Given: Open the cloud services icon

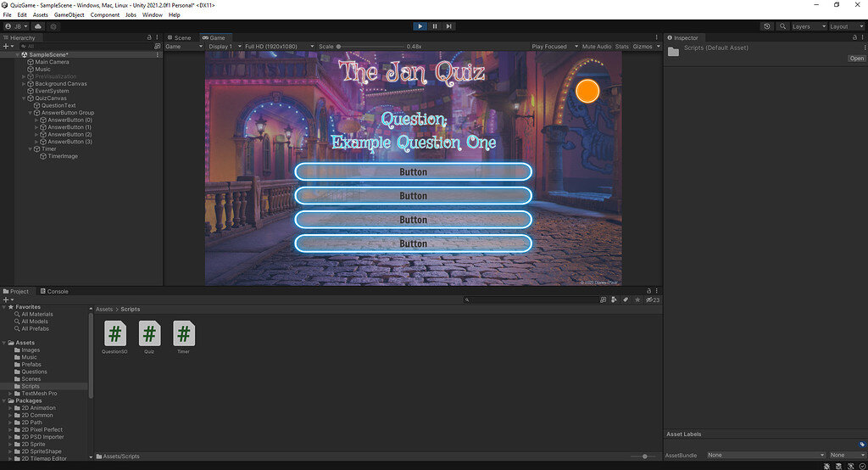Looking at the screenshot, I should (x=37, y=26).
